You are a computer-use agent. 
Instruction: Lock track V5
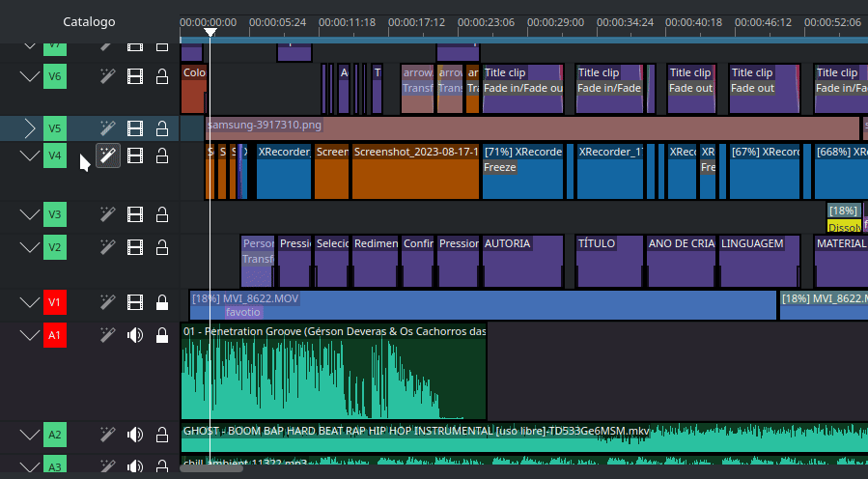[162, 127]
